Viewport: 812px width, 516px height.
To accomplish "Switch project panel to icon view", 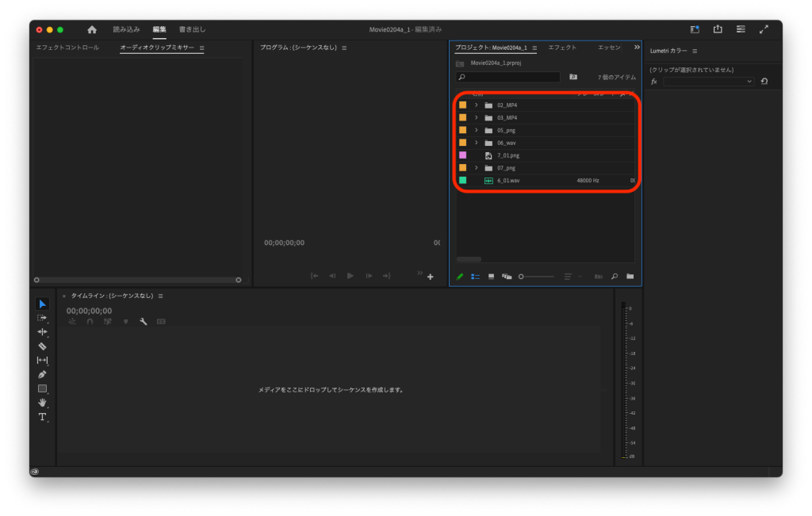I will click(x=491, y=277).
